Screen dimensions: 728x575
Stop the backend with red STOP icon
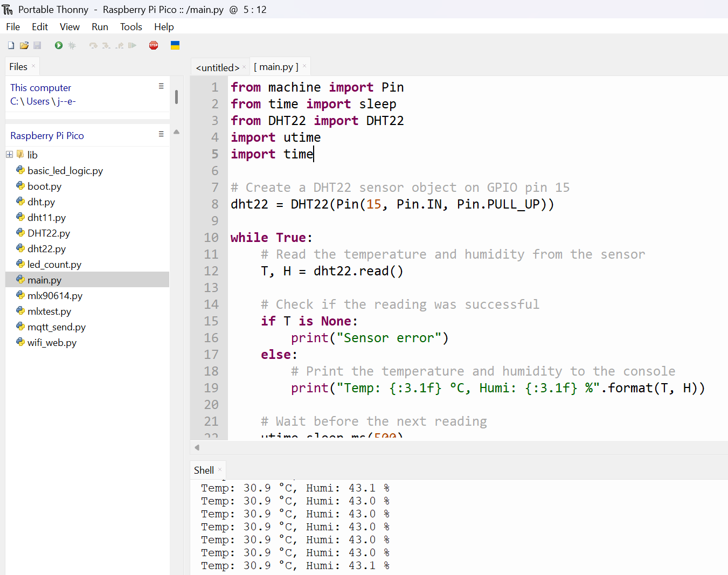coord(154,46)
